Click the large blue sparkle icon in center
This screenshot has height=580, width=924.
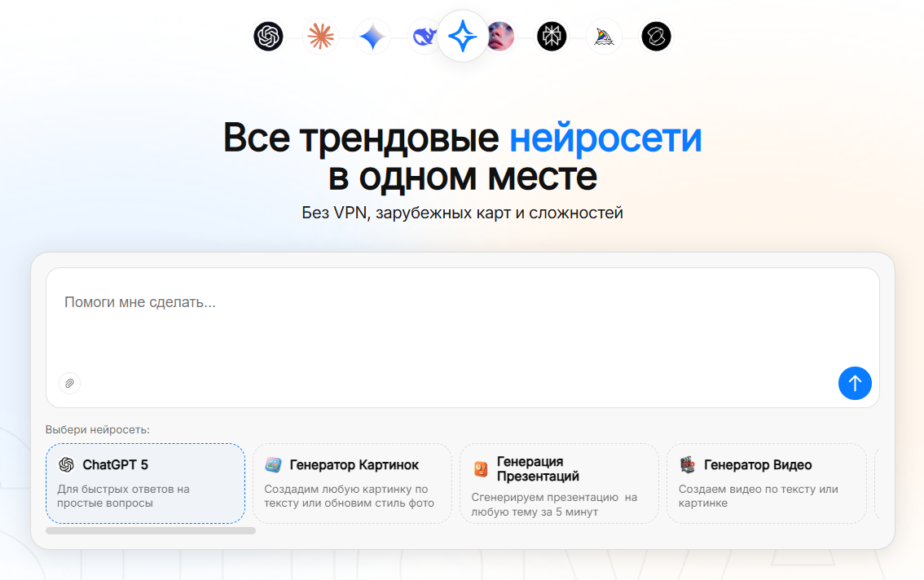(462, 37)
